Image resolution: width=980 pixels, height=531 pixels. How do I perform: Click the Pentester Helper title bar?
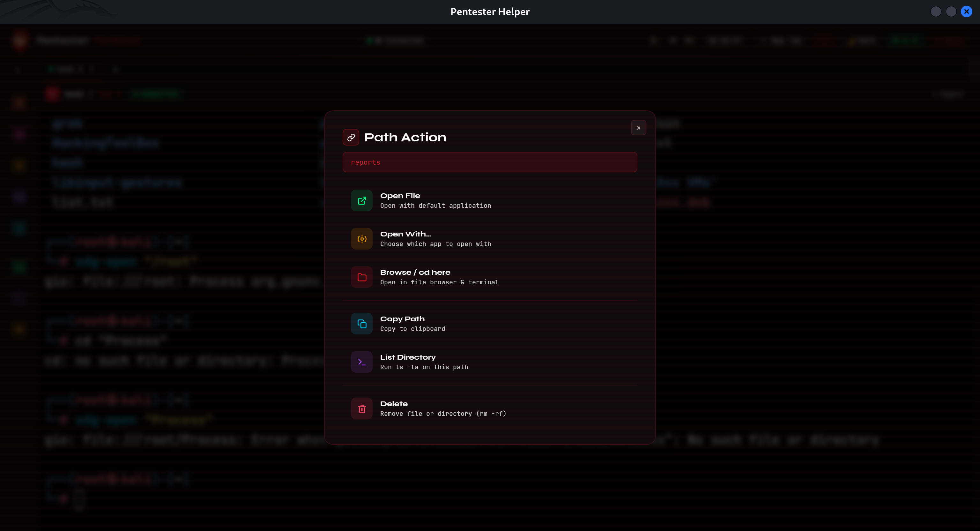[490, 12]
